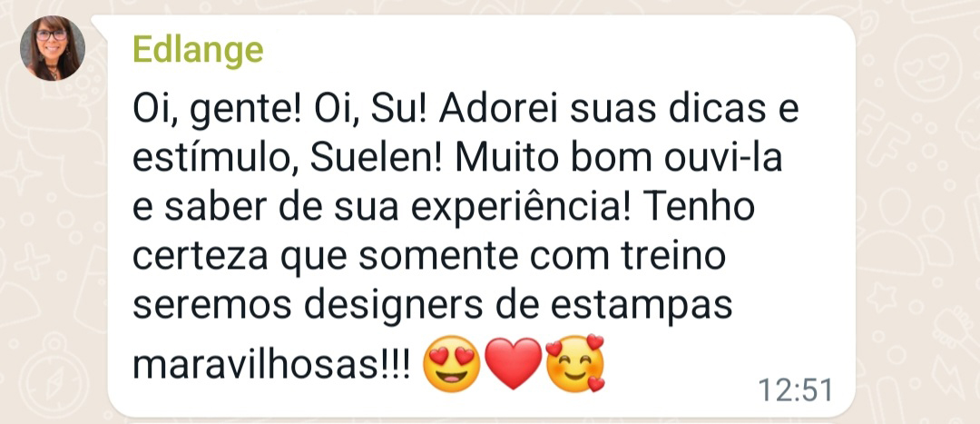980x424 pixels.
Task: Click the word "maravilhosas!!!" in the message
Action: (272, 367)
